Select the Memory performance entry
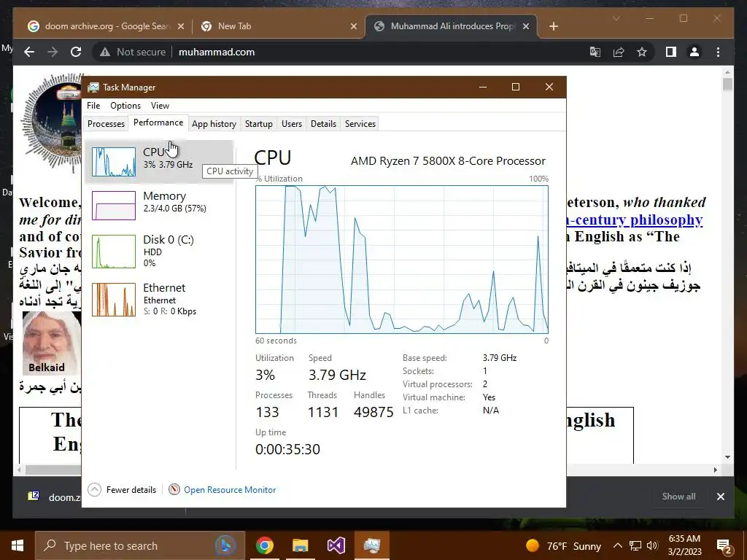 [159, 205]
